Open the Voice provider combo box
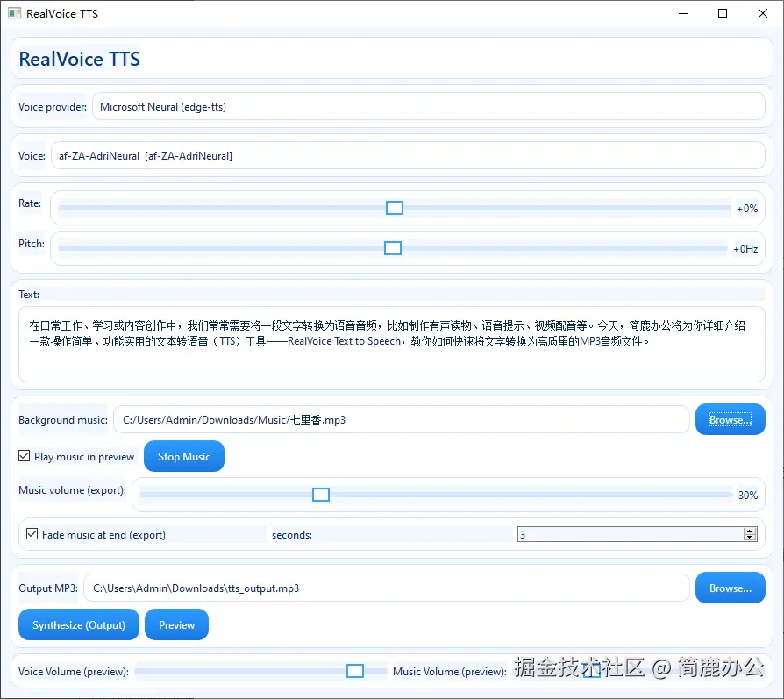The height and width of the screenshot is (699, 784). coord(429,106)
